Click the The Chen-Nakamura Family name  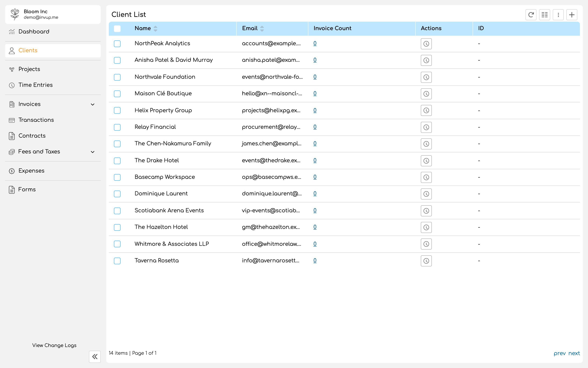pyautogui.click(x=173, y=144)
